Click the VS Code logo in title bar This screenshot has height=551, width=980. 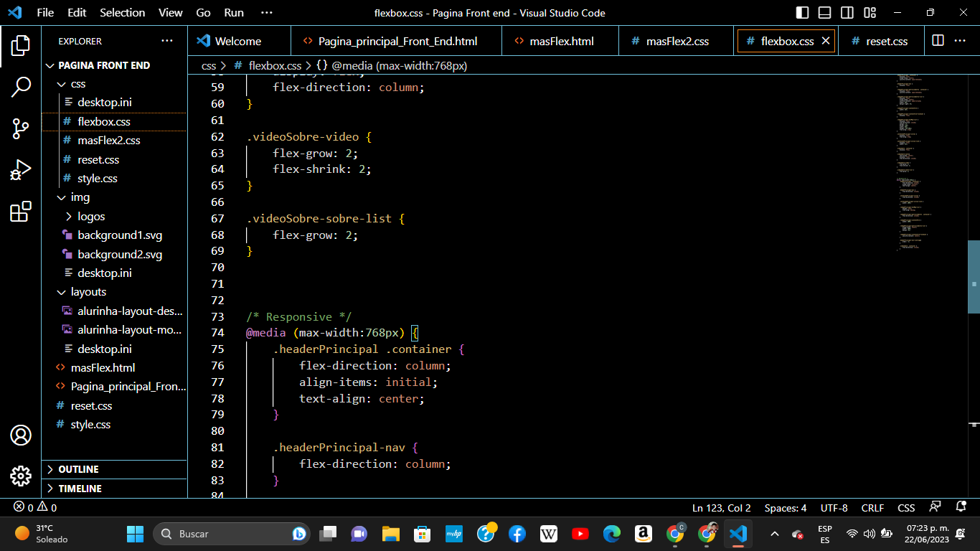[14, 13]
